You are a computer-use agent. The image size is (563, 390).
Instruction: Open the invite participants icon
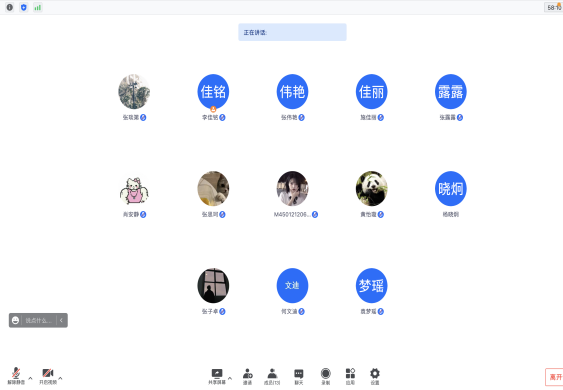247,376
